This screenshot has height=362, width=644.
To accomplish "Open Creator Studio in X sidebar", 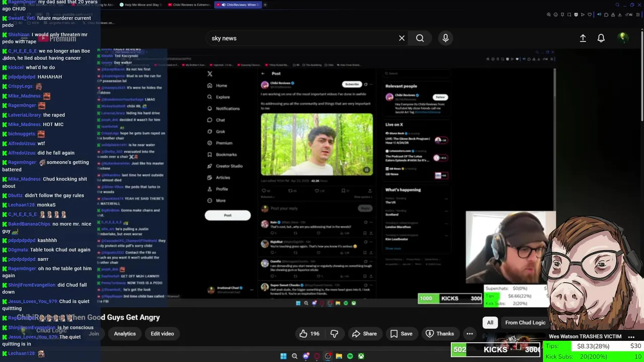I will (225, 166).
